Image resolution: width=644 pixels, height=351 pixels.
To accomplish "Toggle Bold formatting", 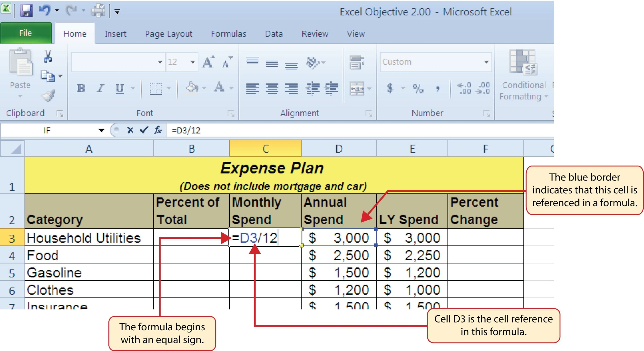I will point(81,88).
